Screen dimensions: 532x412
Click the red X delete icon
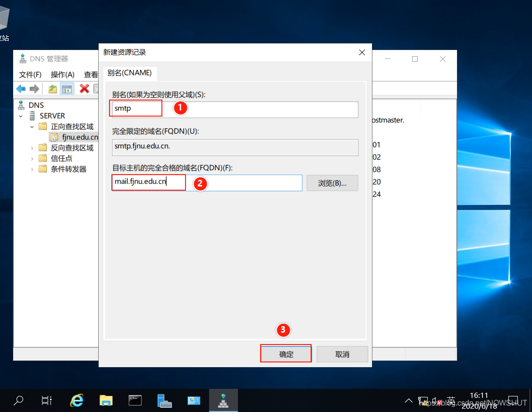(x=84, y=89)
